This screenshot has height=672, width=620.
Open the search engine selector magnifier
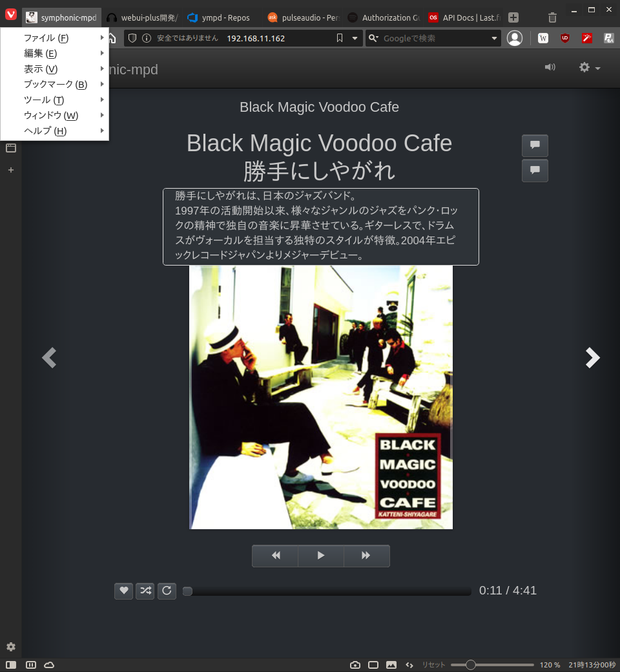(x=374, y=38)
